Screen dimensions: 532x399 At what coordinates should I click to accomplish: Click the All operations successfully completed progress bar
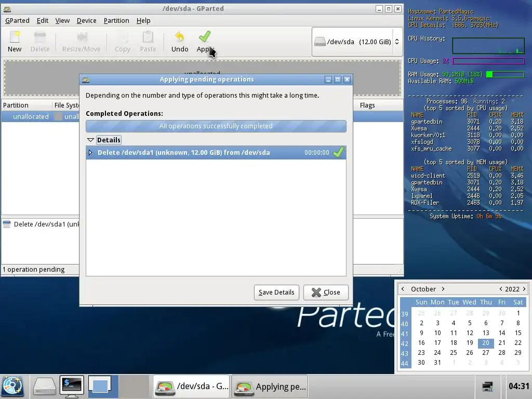(216, 126)
